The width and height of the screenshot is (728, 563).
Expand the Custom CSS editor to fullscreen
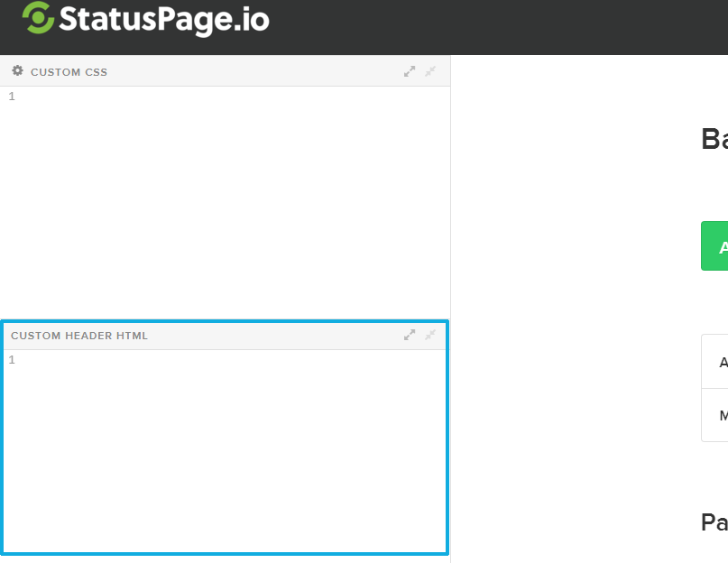pos(409,70)
